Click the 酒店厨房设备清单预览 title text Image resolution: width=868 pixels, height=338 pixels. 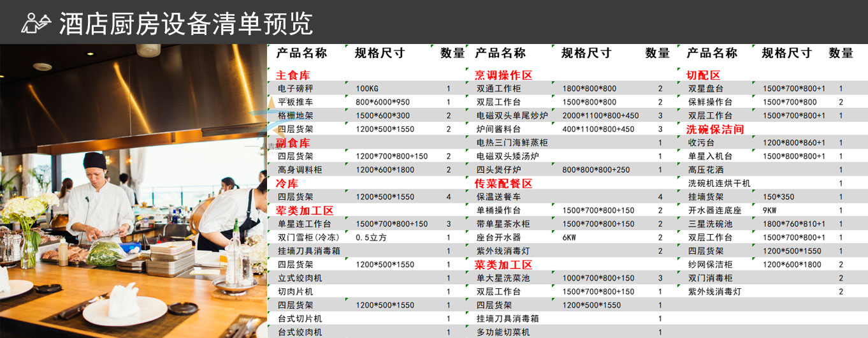tap(185, 24)
